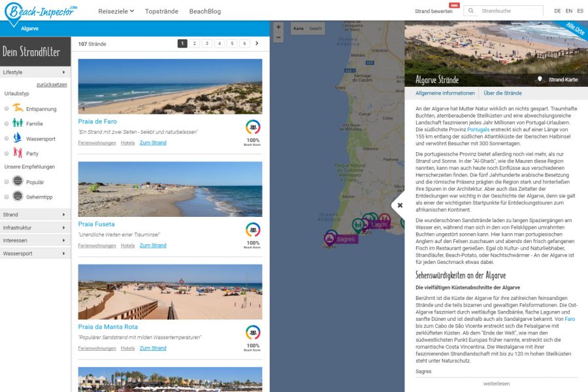Expand the Wassersport filter section at bottom

click(35, 253)
